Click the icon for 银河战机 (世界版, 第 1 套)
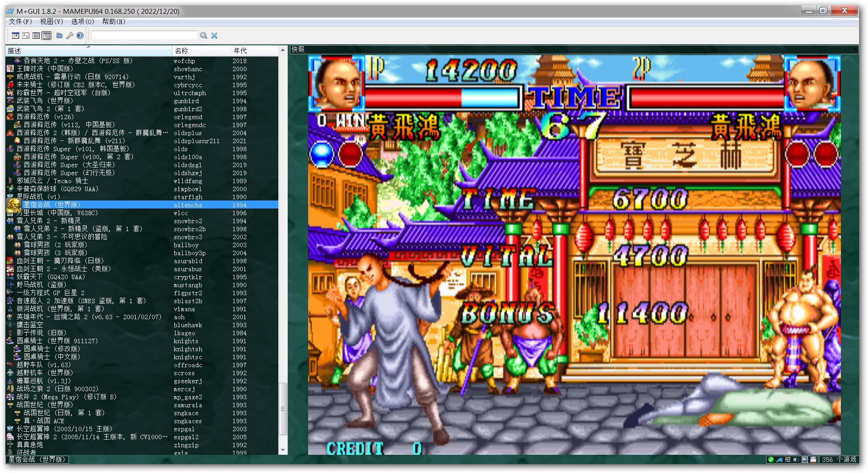The height and width of the screenshot is (473, 868). click(10, 309)
